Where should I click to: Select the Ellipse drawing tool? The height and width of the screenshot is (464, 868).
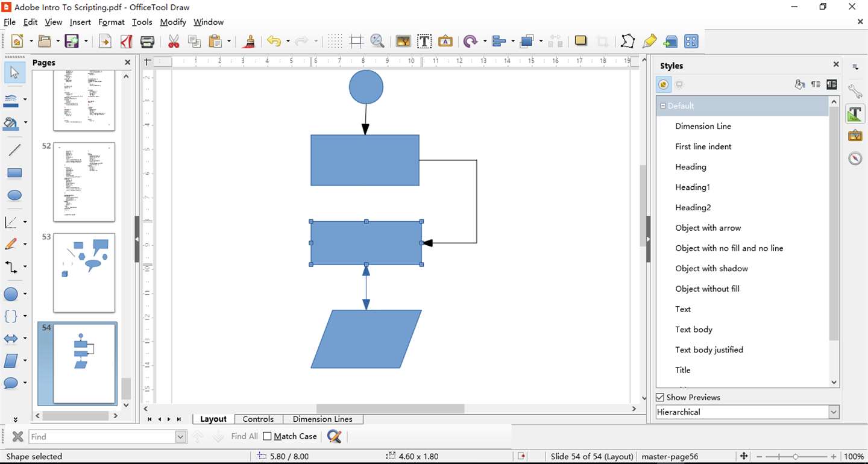[x=14, y=196]
